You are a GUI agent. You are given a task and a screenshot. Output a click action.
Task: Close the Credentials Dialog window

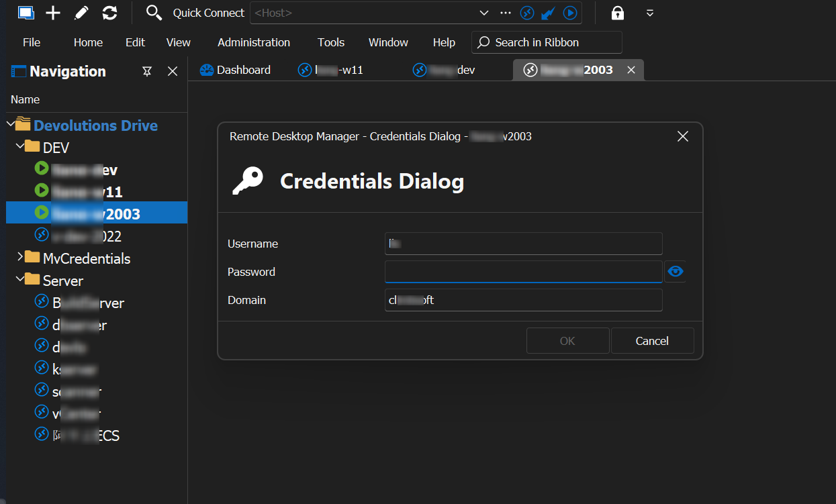pos(683,136)
